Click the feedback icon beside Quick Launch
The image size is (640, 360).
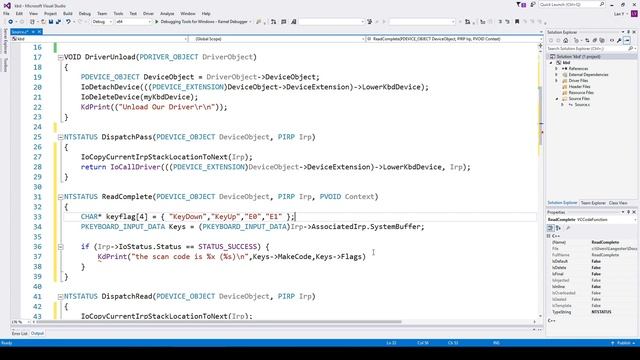click(x=533, y=4)
